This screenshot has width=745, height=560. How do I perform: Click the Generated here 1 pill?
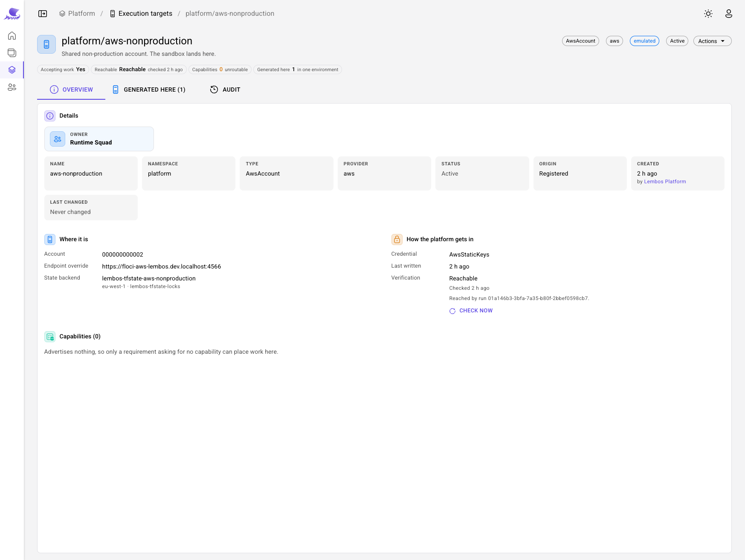[298, 69]
